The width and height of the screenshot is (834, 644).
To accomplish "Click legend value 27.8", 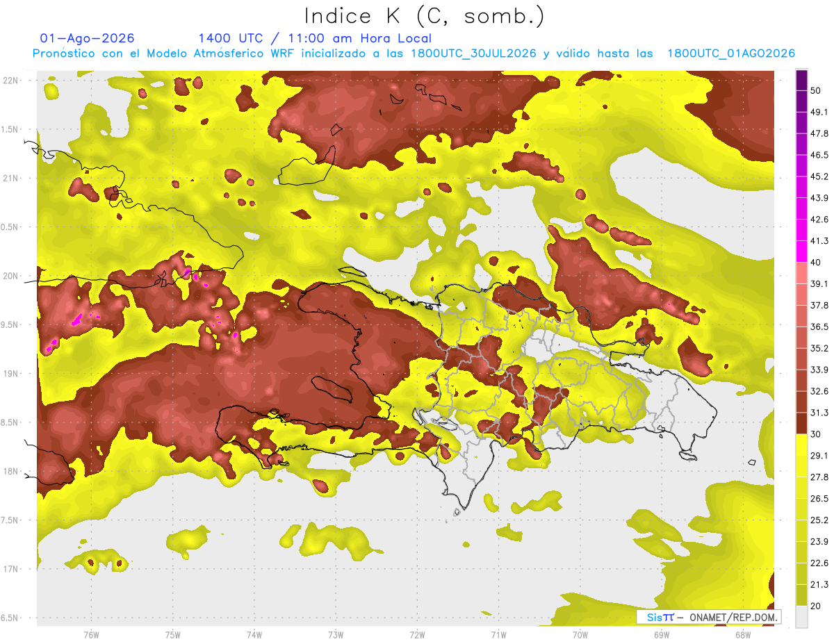I will [x=819, y=477].
